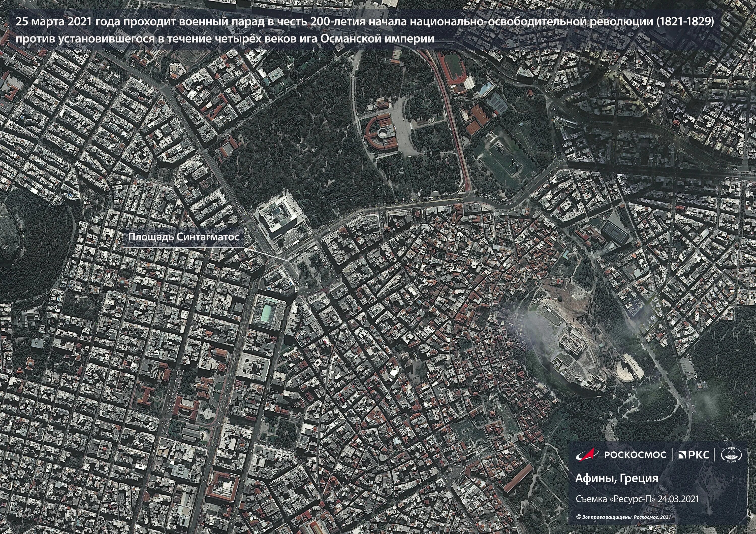Click the second headline line about Османской империи

[x=226, y=39]
